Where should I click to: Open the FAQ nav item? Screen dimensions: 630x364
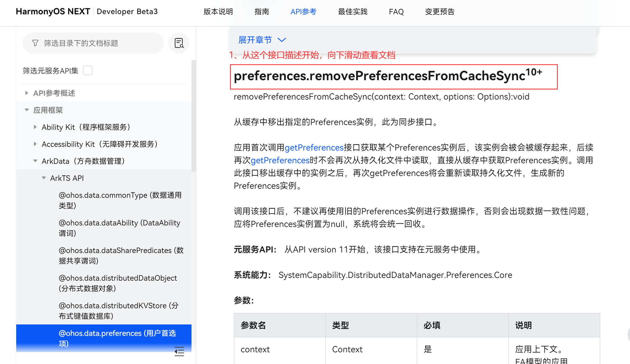396,12
